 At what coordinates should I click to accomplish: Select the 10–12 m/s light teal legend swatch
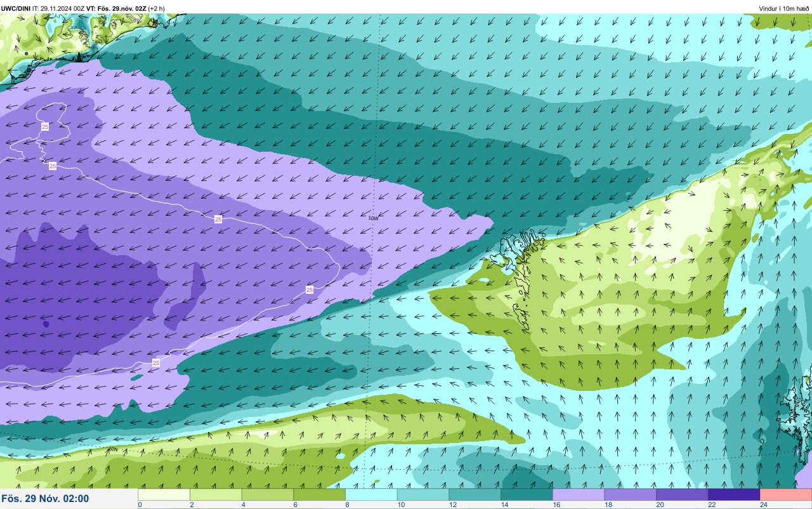pos(423,494)
